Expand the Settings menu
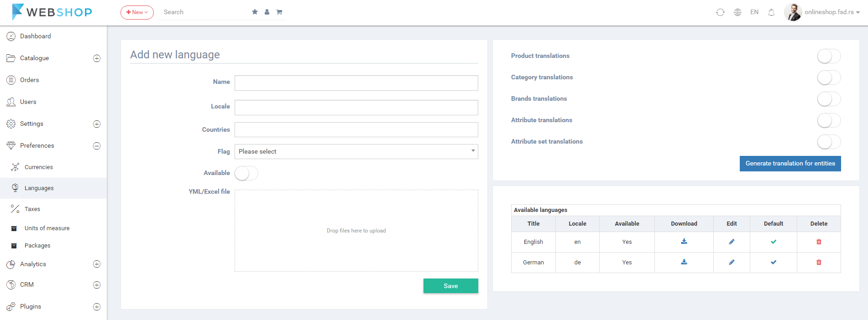Viewport: 868px width, 320px height. [97, 124]
